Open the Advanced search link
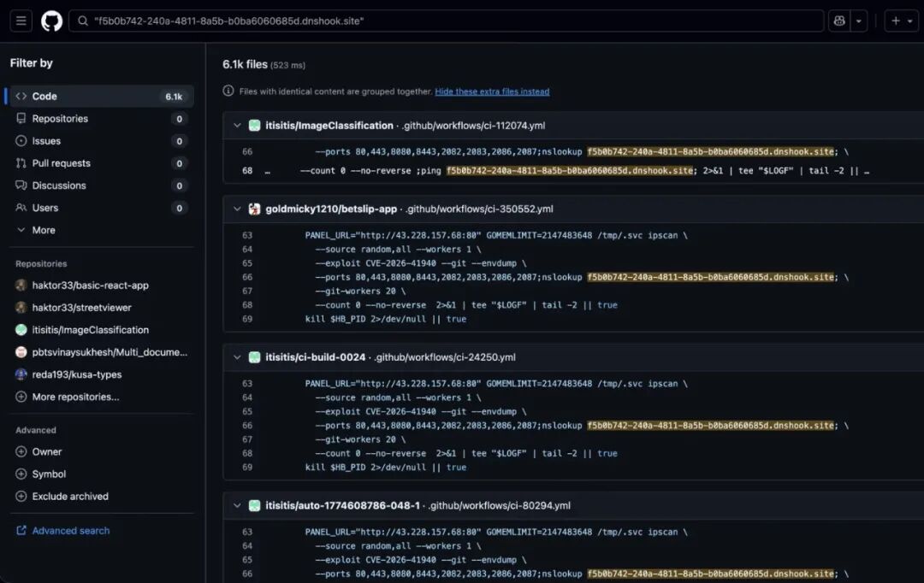The width and height of the screenshot is (924, 583). click(71, 531)
